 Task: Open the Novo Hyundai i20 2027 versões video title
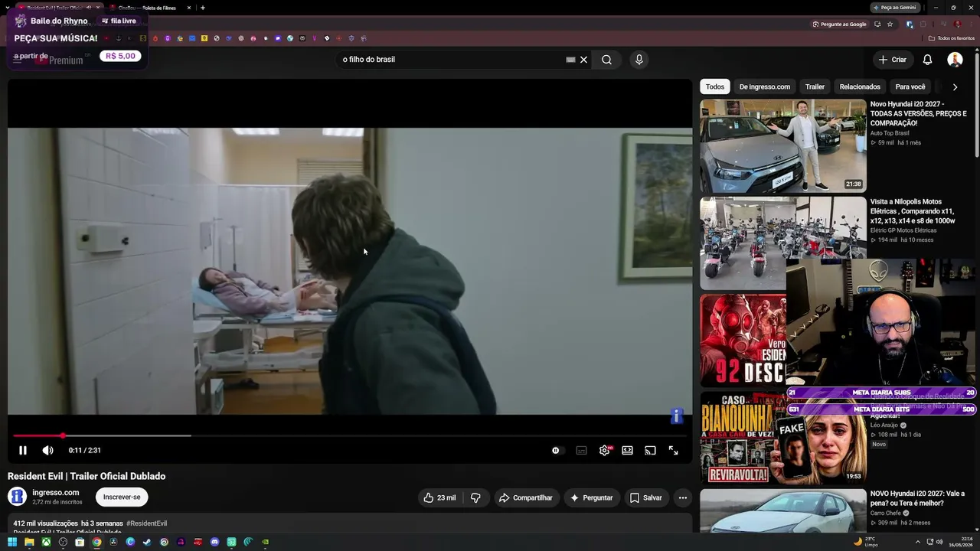[x=919, y=113]
